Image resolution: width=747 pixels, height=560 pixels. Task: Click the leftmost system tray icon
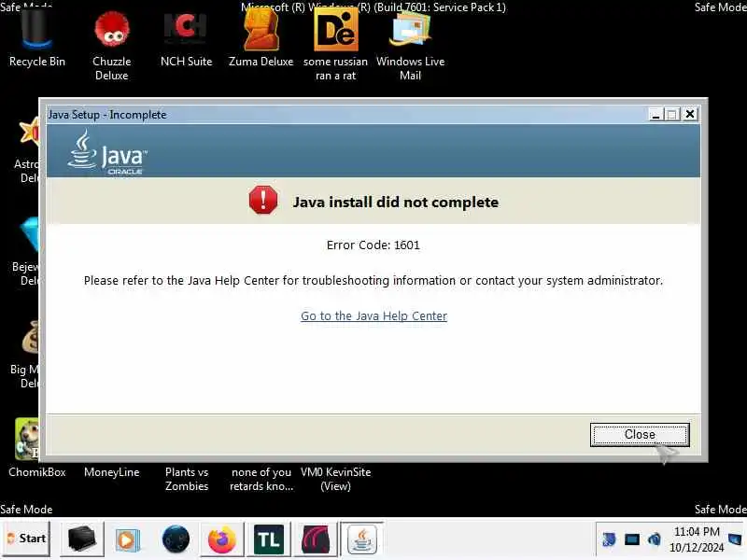pyautogui.click(x=609, y=539)
